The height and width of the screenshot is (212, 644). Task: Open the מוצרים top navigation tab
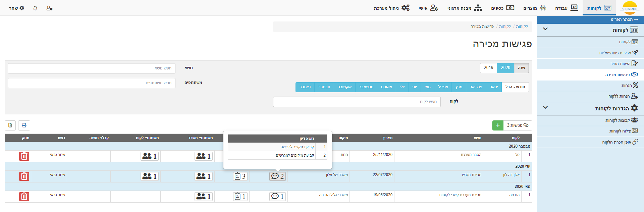point(535,8)
